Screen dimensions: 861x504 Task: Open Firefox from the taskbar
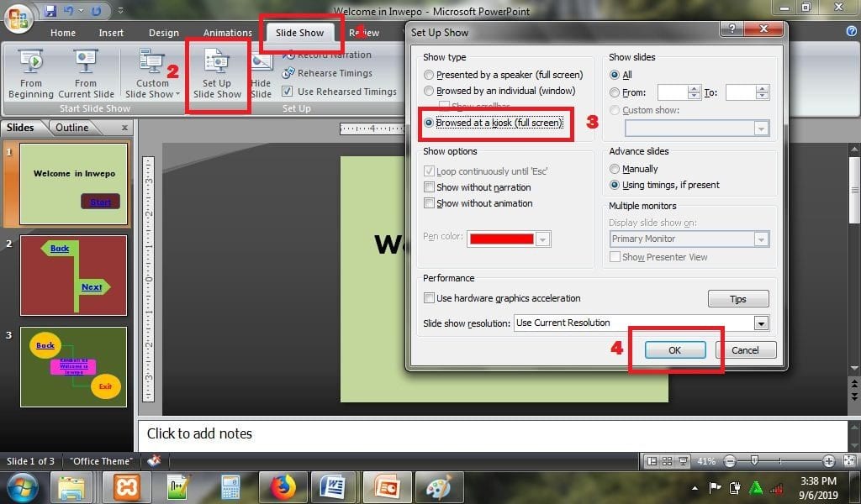[x=283, y=487]
